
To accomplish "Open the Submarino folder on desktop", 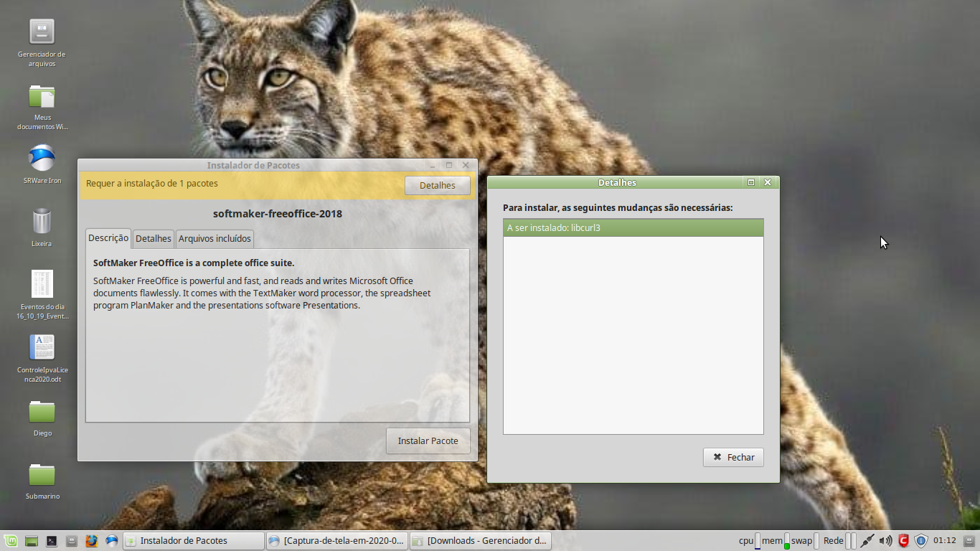I will (42, 475).
